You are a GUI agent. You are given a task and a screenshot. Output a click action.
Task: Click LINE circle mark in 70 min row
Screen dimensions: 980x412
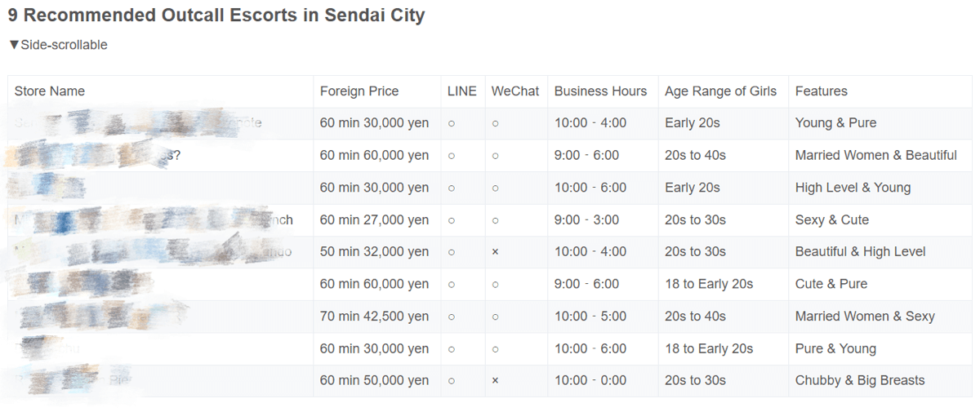click(452, 317)
